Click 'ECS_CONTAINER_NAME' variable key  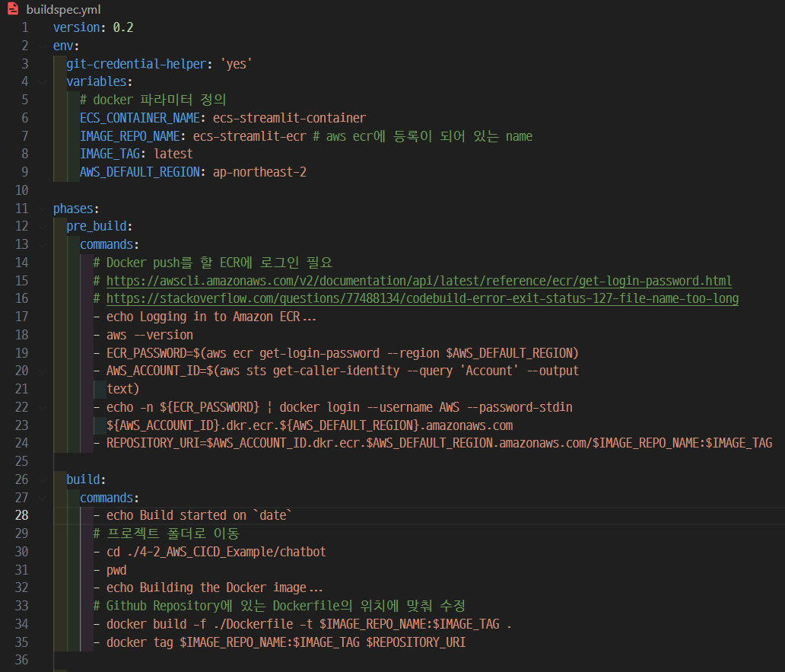(x=140, y=118)
